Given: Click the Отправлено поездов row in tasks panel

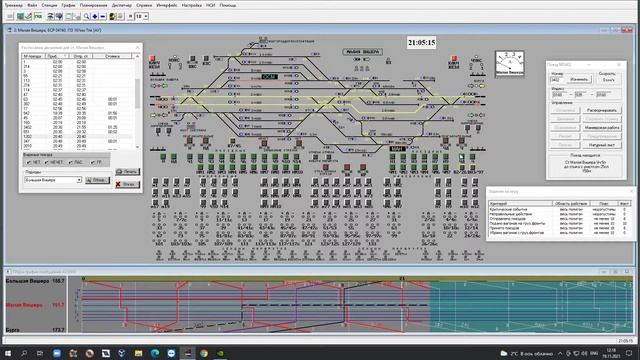Looking at the screenshot, I should click(559, 219).
